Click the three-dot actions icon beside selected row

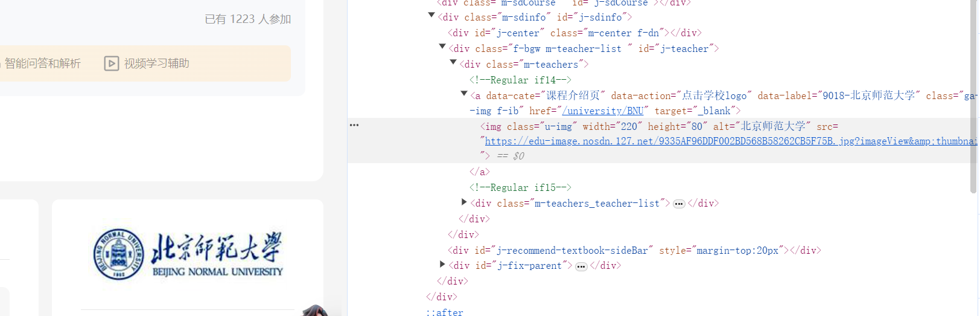pos(354,125)
